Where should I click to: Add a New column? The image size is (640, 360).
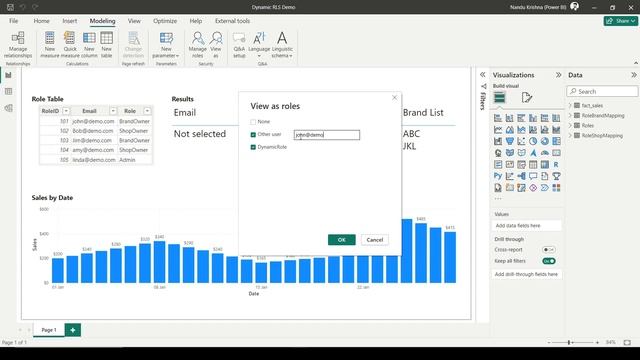89,45
